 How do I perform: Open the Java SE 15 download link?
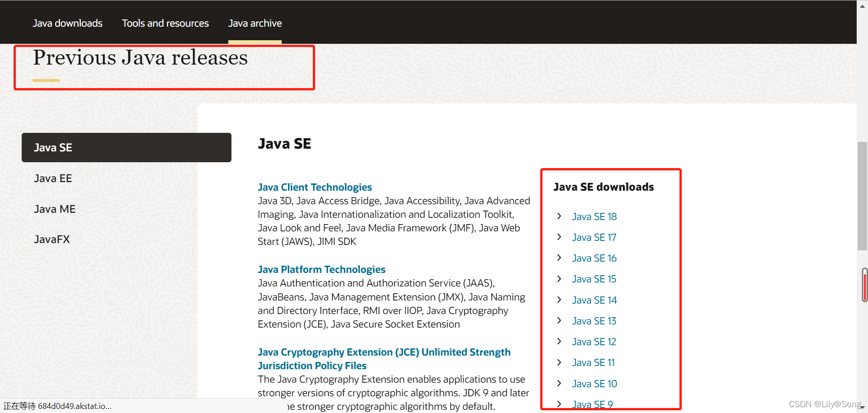coord(594,279)
